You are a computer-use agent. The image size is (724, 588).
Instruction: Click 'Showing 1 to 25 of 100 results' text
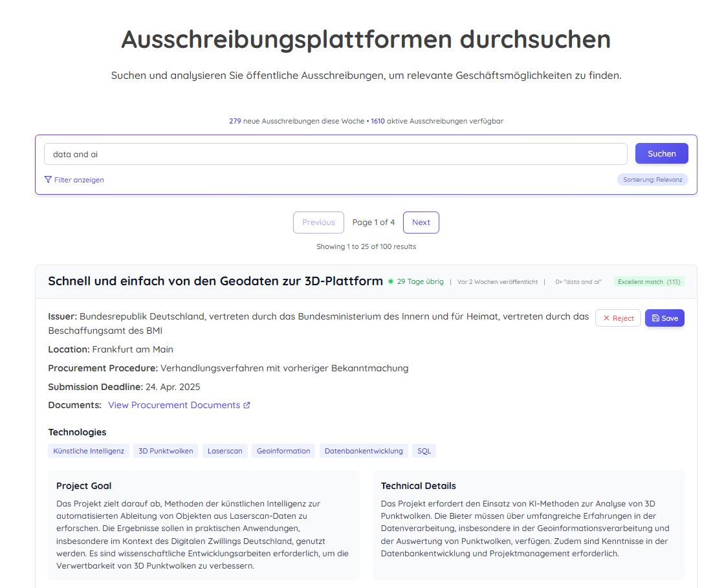[366, 246]
